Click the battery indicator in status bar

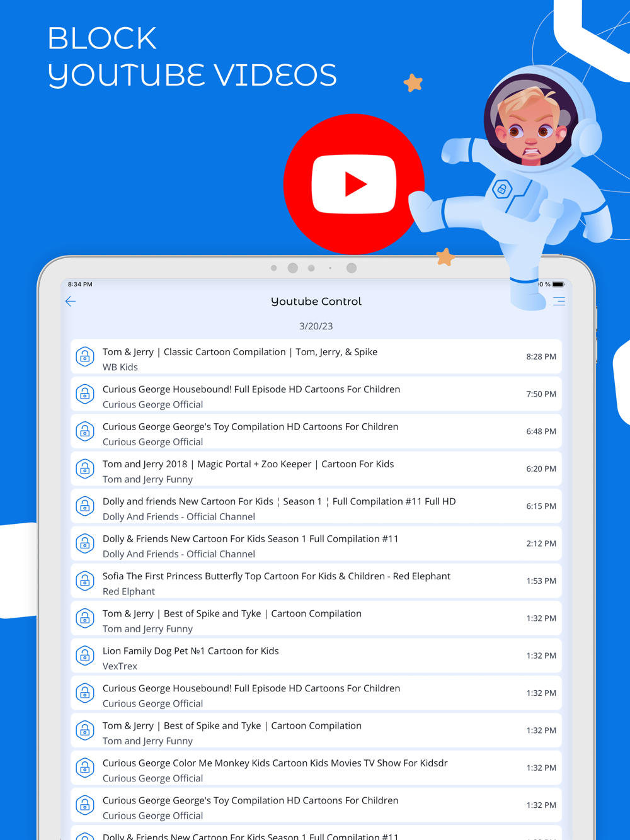(x=558, y=284)
